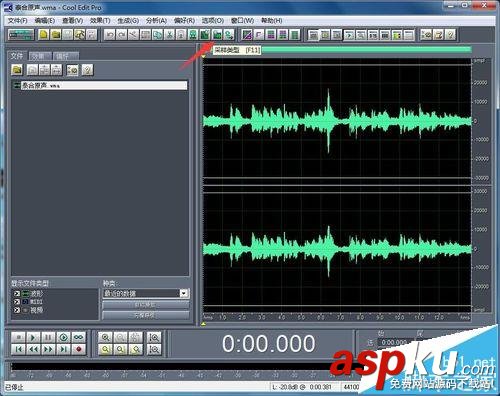
Task: Click the 0:00.000 large time display
Action: click(268, 343)
